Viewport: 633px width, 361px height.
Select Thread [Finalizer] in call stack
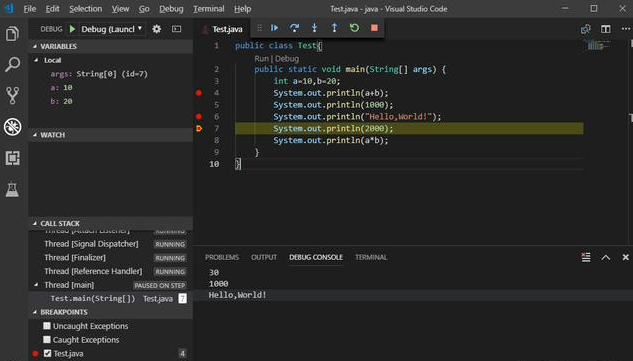(x=111, y=258)
